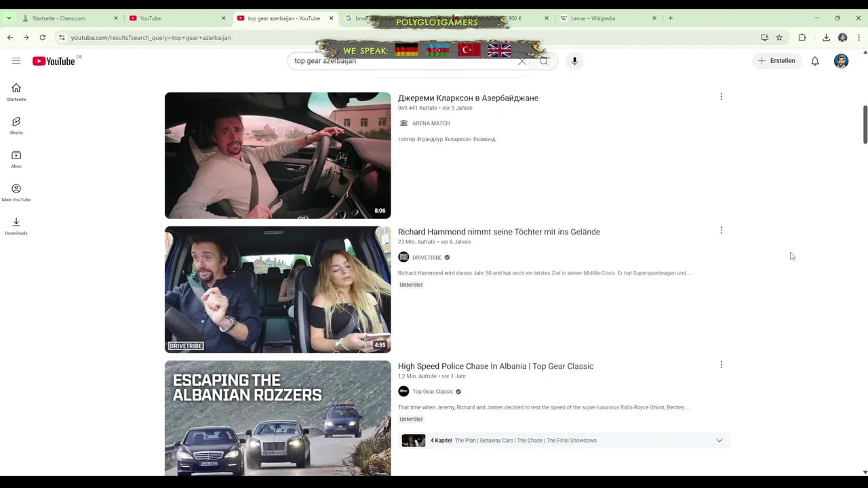Clear the search query with the X
Image resolution: width=868 pixels, height=488 pixels.
coord(522,61)
